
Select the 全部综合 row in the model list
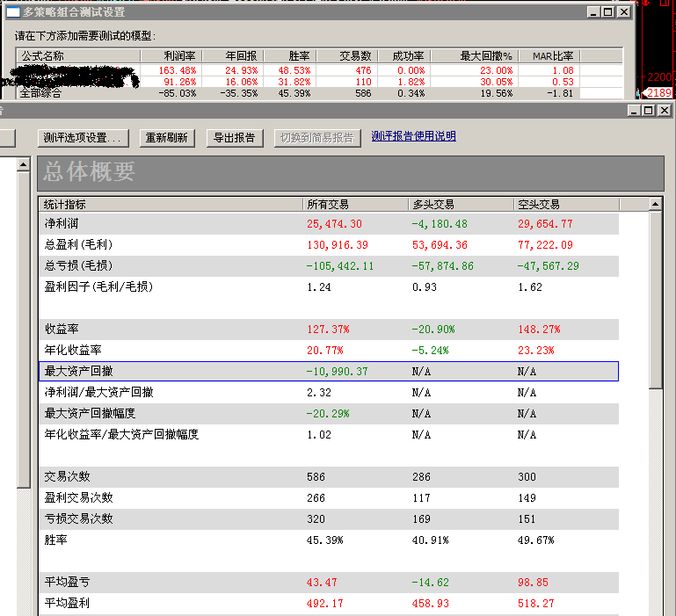click(42, 93)
